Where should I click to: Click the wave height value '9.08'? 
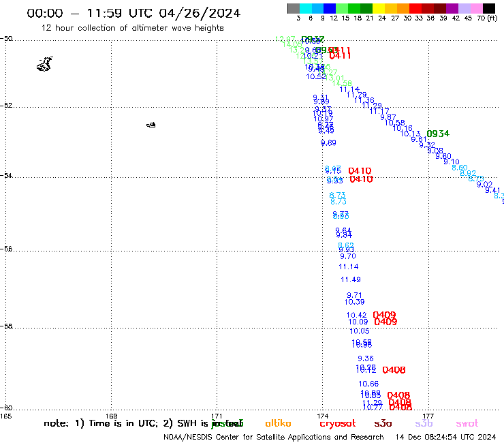(x=435, y=151)
